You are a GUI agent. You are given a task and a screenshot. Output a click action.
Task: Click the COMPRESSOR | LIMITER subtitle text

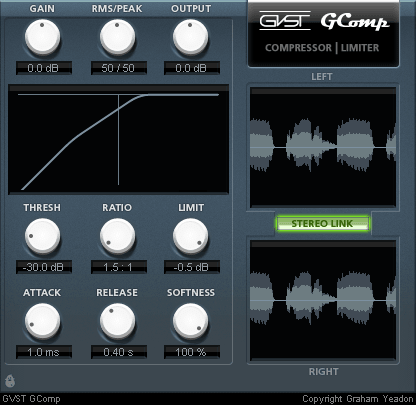[322, 48]
